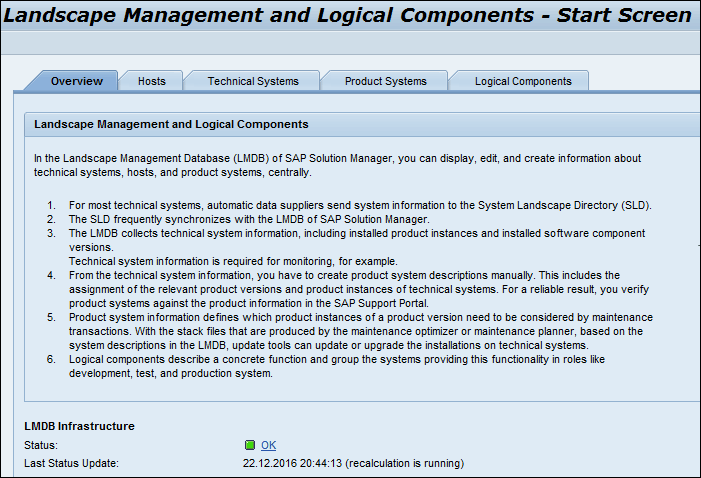
Task: Click the Last Status Update label
Action: tap(71, 463)
